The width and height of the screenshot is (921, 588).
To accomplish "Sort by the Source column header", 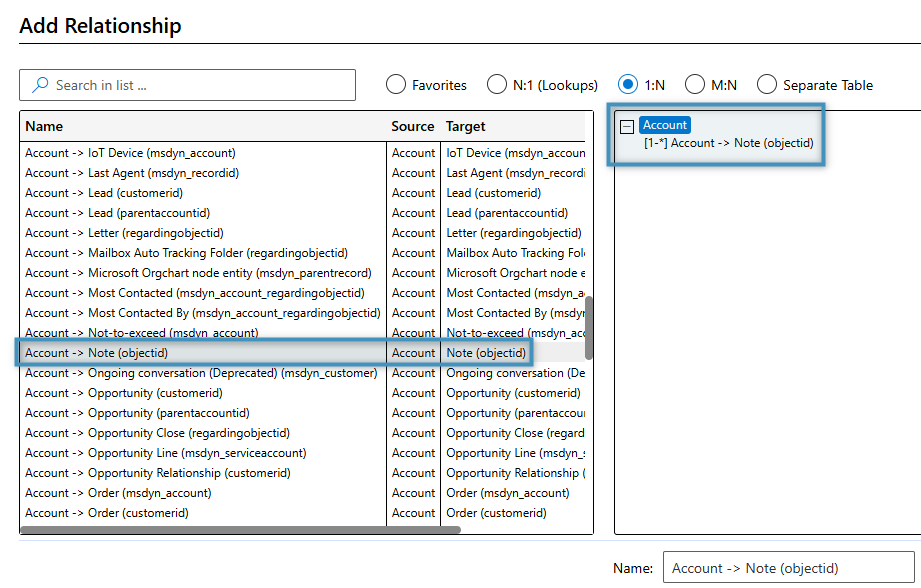I will tap(412, 127).
